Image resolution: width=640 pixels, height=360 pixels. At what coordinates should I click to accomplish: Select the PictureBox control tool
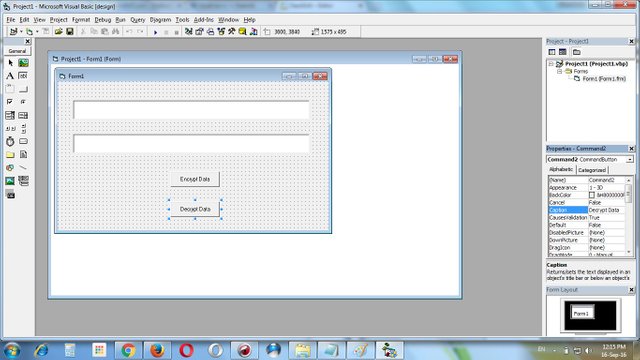(23, 63)
